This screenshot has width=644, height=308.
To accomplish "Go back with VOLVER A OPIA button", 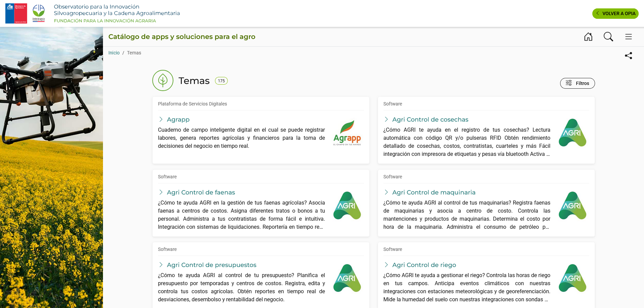I will coord(615,13).
